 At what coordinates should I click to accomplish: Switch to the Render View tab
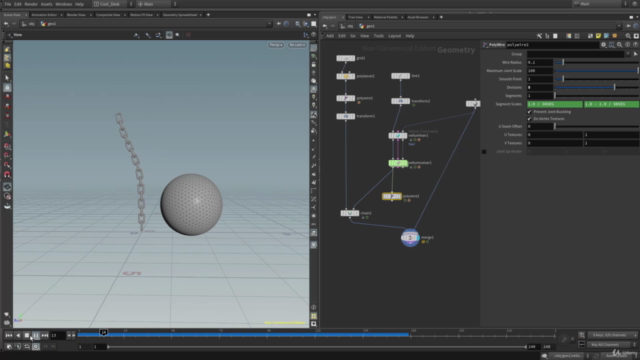coord(76,15)
